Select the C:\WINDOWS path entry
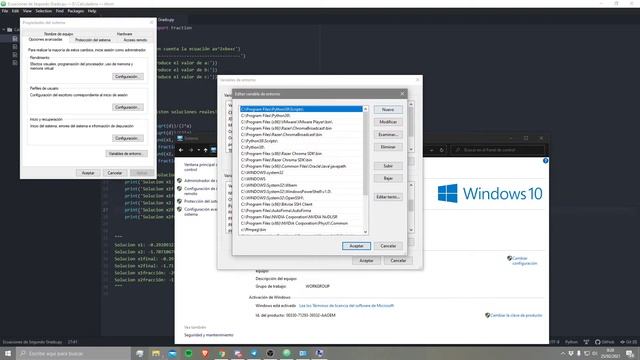The height and width of the screenshot is (360, 640). tap(301, 179)
